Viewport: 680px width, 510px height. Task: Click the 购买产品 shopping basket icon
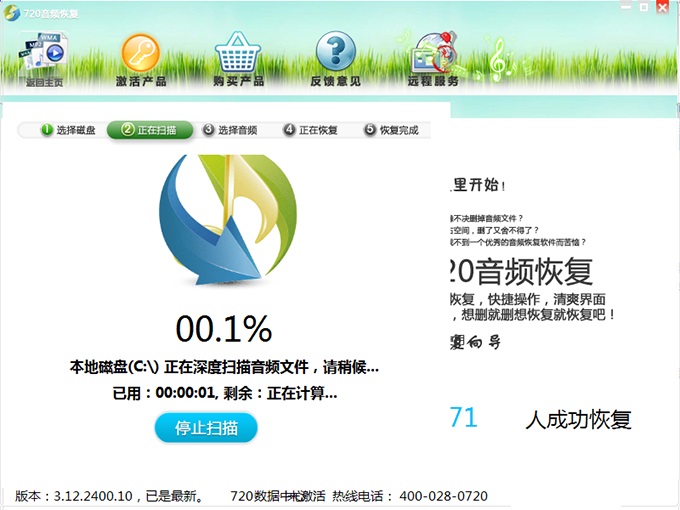[238, 57]
